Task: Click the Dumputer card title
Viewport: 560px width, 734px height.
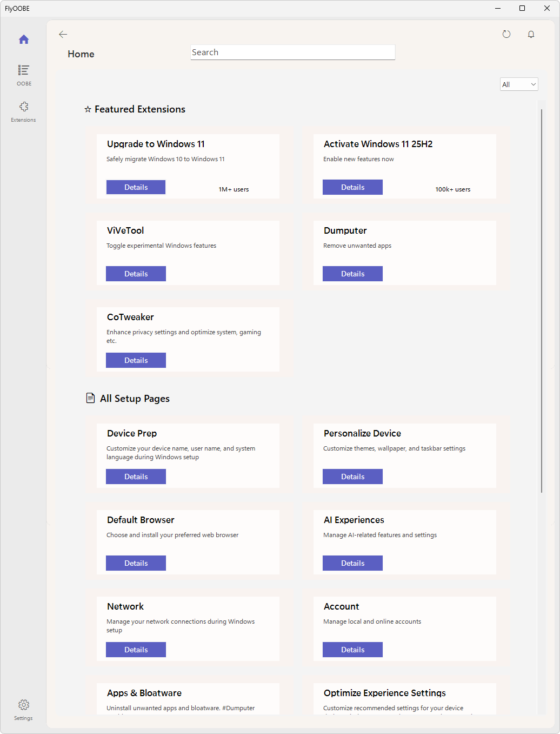Action: click(x=345, y=230)
